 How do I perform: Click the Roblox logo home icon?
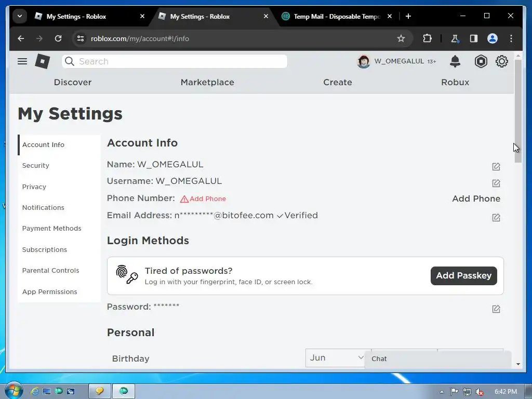[43, 61]
